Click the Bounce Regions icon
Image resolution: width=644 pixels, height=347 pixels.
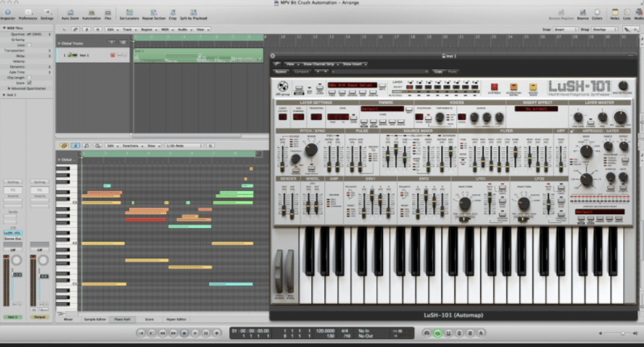(561, 14)
